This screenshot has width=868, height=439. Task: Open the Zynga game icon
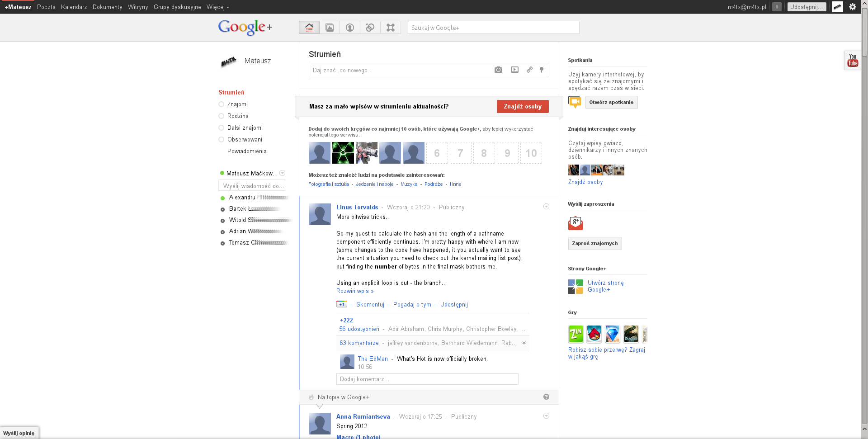[x=576, y=334]
